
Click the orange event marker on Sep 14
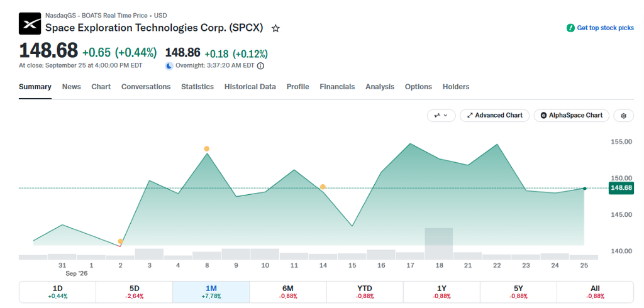pyautogui.click(x=323, y=187)
